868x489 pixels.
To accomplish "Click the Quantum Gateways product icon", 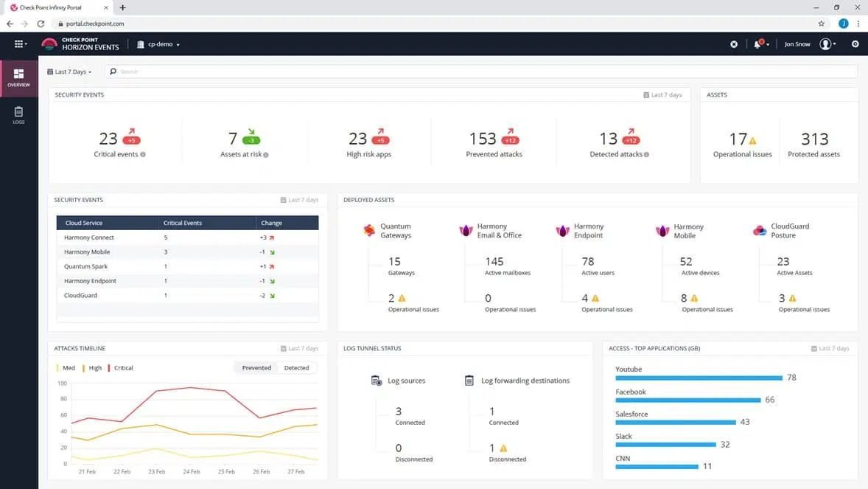I will (x=369, y=229).
